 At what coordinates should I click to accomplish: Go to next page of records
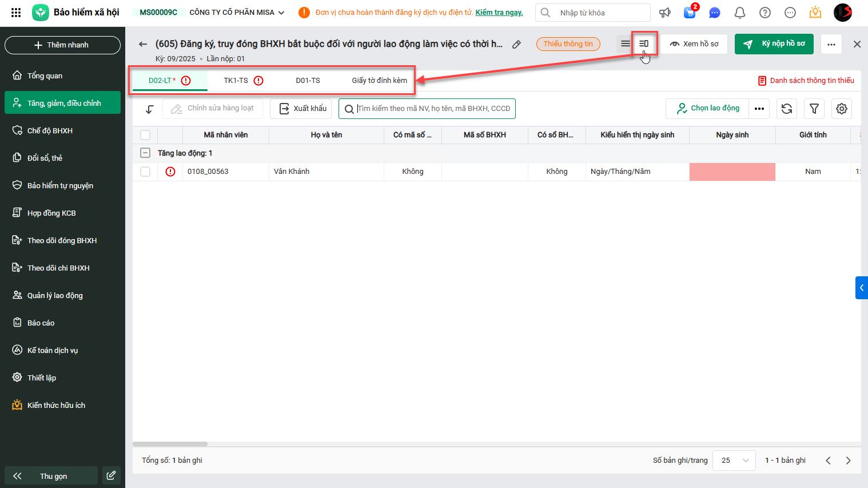848,461
